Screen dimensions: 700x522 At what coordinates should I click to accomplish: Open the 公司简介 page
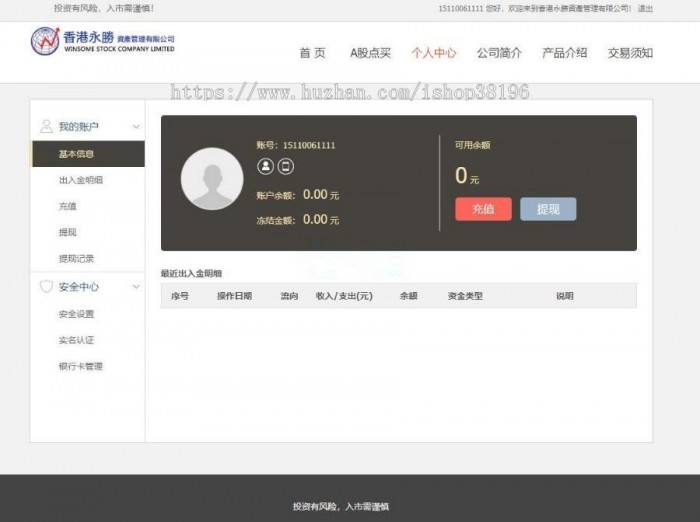[x=499, y=53]
